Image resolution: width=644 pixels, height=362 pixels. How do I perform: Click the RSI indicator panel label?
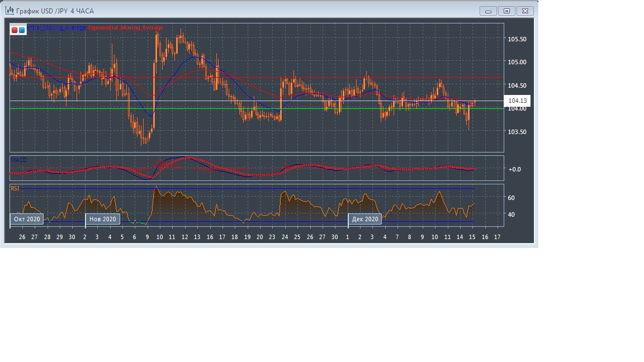click(x=15, y=188)
